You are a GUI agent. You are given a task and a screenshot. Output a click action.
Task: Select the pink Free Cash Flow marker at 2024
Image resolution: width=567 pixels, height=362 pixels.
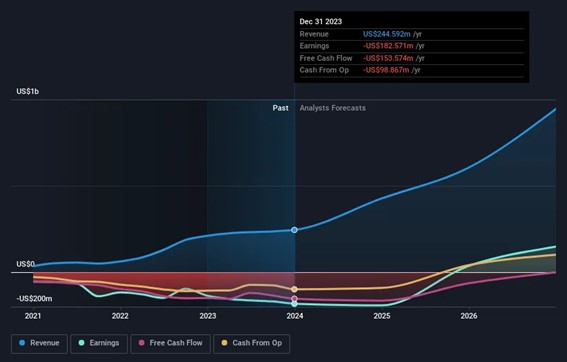click(x=294, y=299)
